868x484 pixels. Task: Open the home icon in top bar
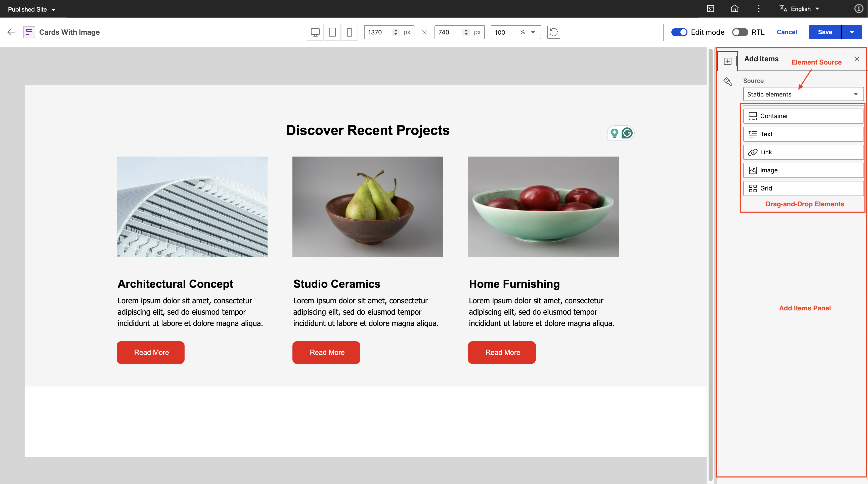coord(734,9)
